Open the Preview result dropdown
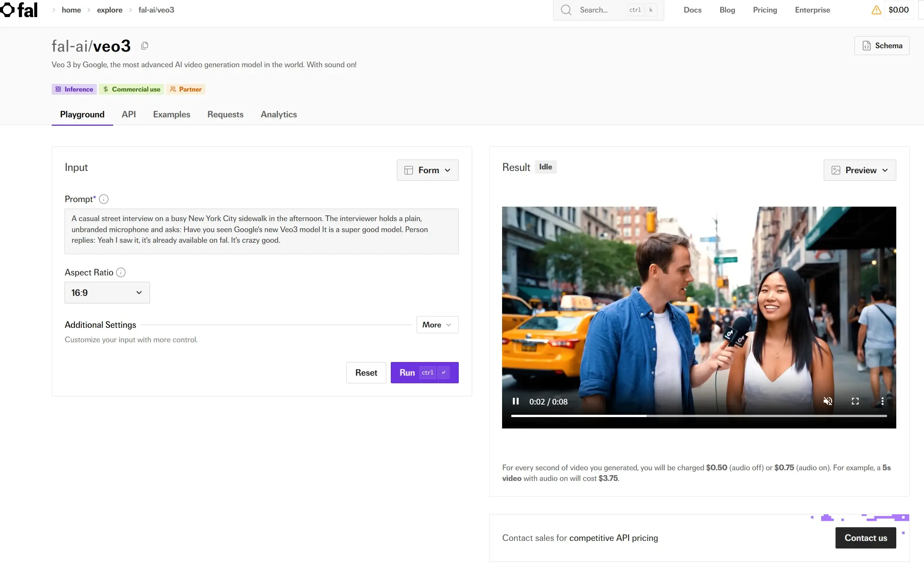 (x=859, y=170)
